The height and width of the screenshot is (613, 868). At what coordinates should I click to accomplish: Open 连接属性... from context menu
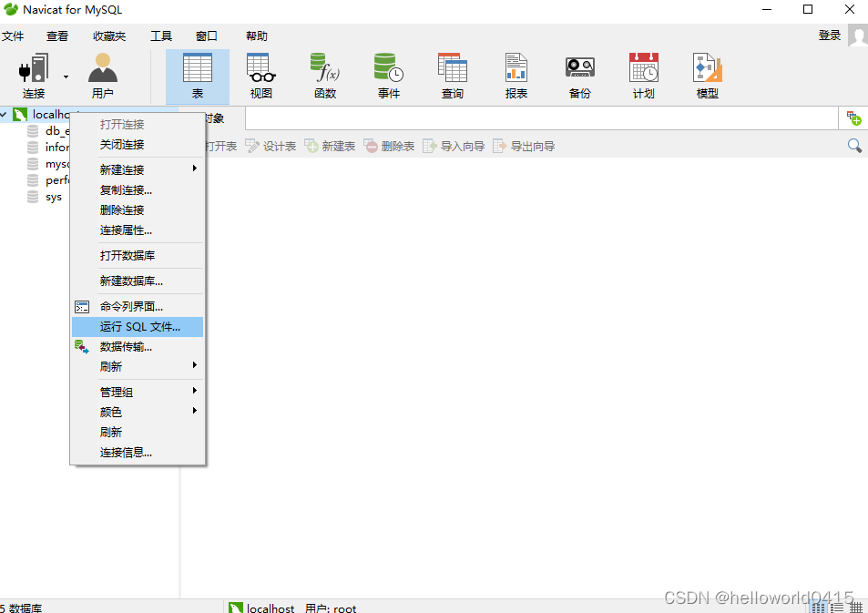138,230
